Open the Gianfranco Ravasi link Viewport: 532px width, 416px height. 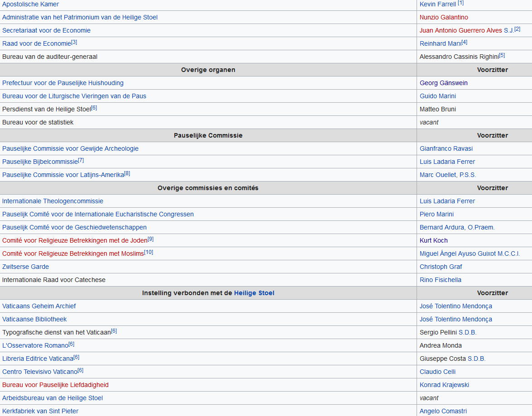click(446, 148)
